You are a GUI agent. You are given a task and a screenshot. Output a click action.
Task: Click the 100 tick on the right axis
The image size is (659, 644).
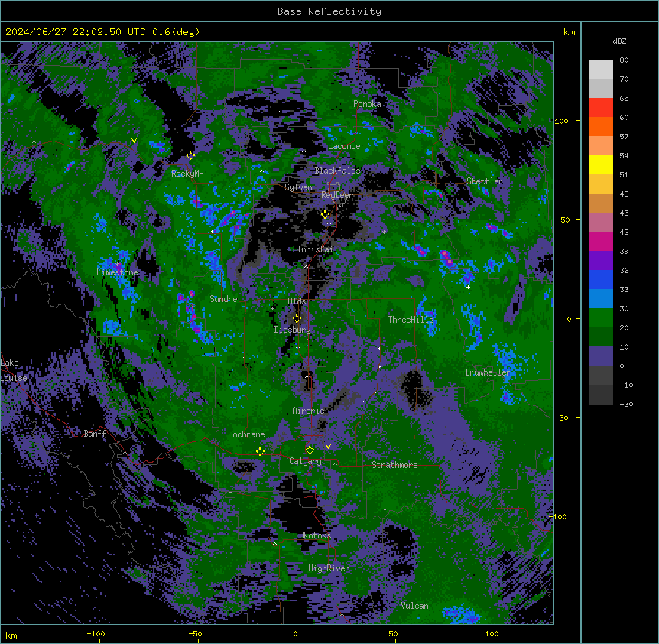pos(561,121)
